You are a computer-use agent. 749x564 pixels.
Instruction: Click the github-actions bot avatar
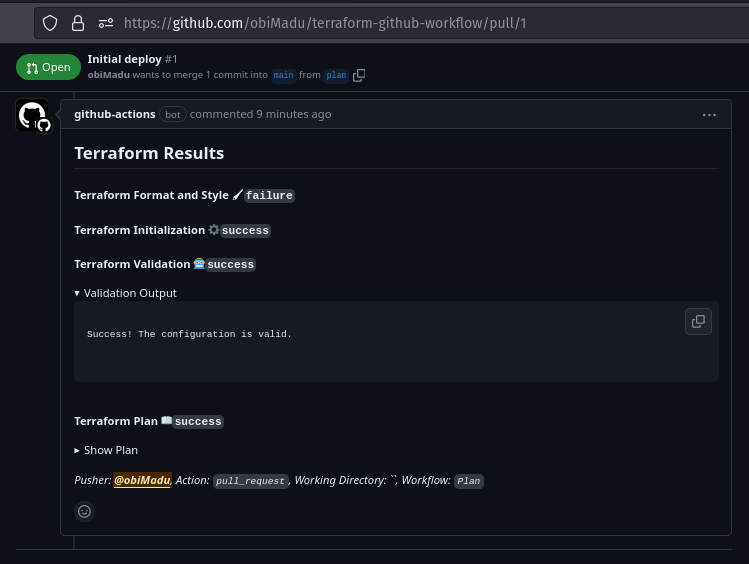pyautogui.click(x=32, y=115)
